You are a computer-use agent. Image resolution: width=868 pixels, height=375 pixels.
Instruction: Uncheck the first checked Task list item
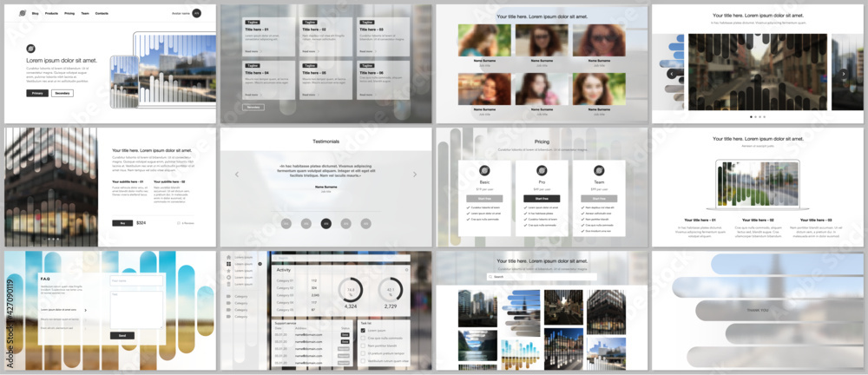click(363, 330)
